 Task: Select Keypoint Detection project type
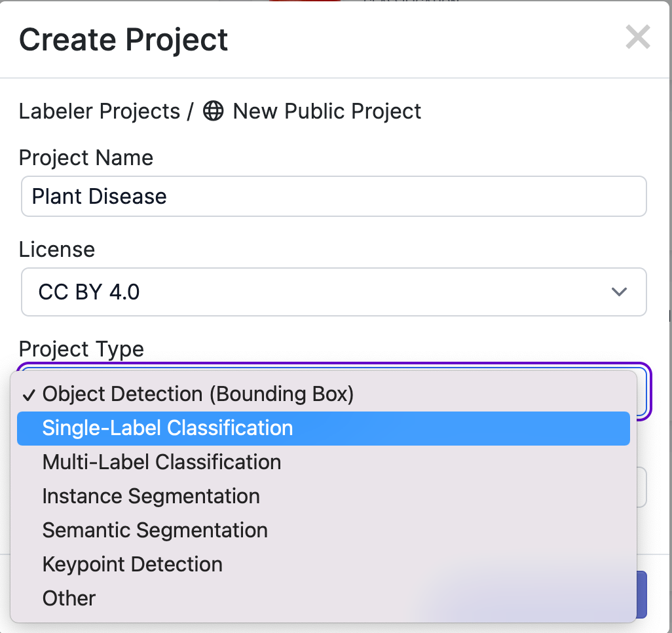click(132, 564)
